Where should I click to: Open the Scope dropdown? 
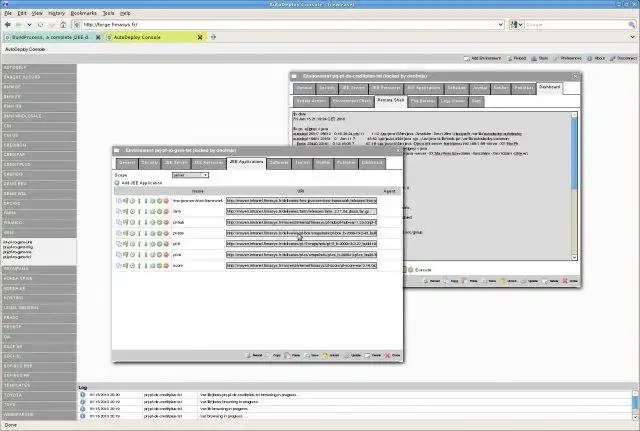tap(191, 175)
